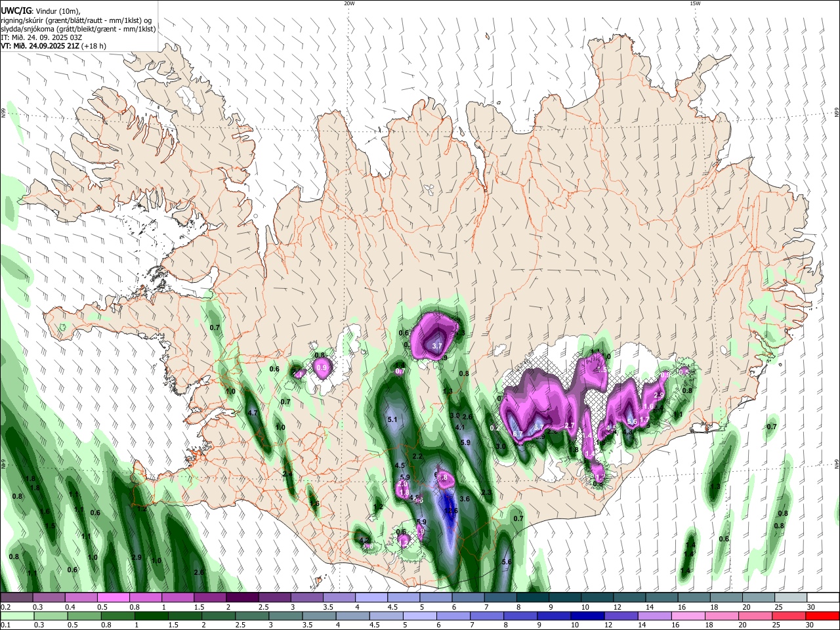This screenshot has height=630, width=840.
Task: Pick the bright pink swatch in the snow legend
Action: pyautogui.click(x=114, y=598)
